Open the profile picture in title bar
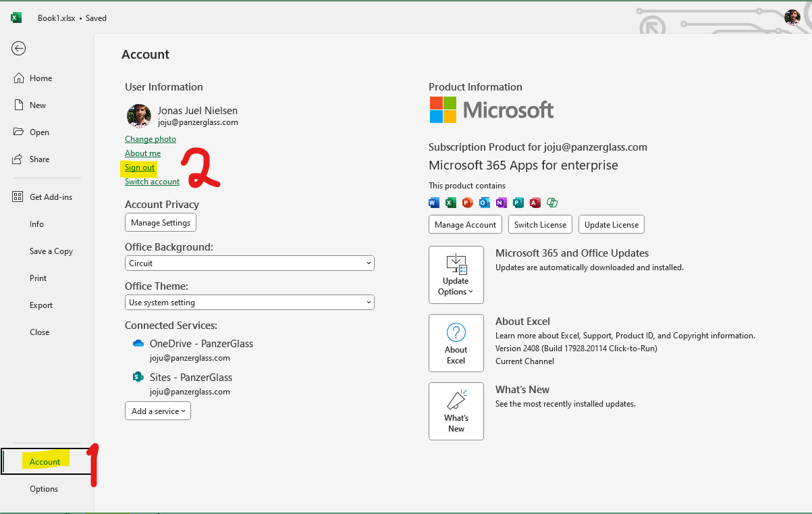This screenshot has width=812, height=514. [x=792, y=18]
